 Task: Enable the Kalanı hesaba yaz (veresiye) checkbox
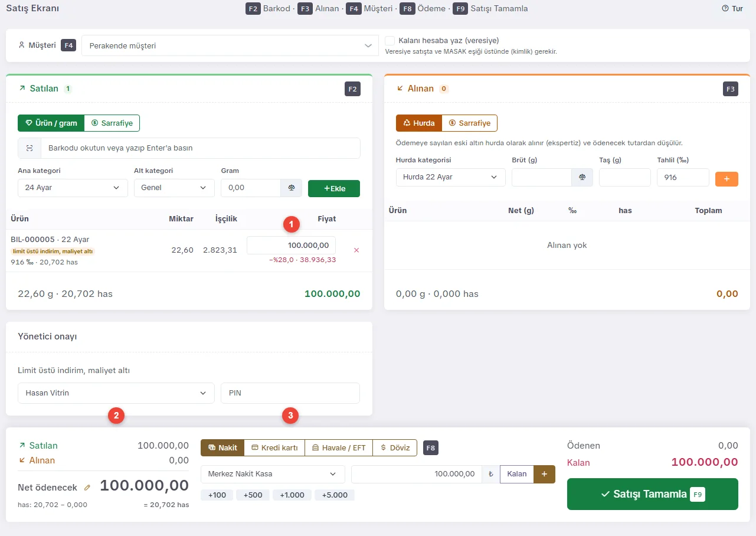pyautogui.click(x=390, y=41)
